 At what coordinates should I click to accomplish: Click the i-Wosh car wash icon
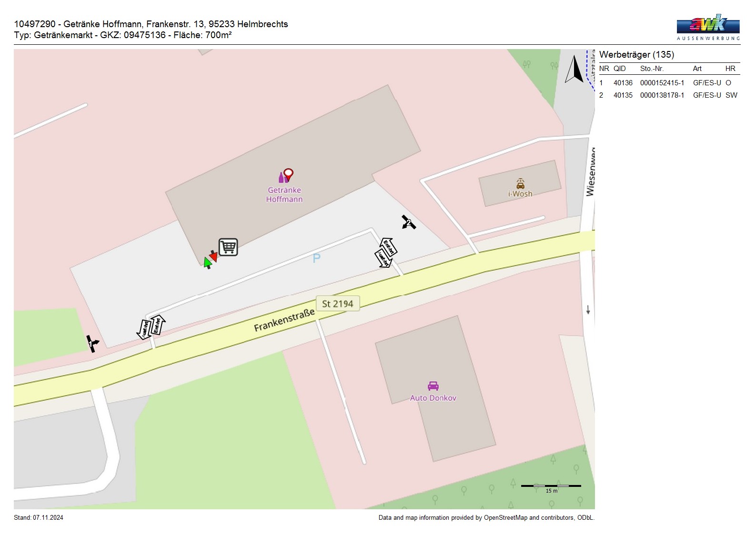click(520, 183)
